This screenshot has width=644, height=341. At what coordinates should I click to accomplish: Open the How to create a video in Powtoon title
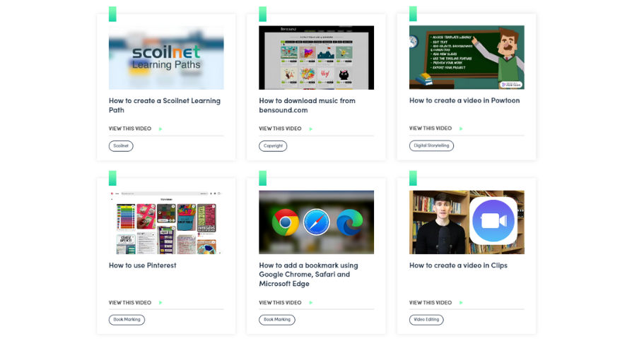pyautogui.click(x=464, y=101)
